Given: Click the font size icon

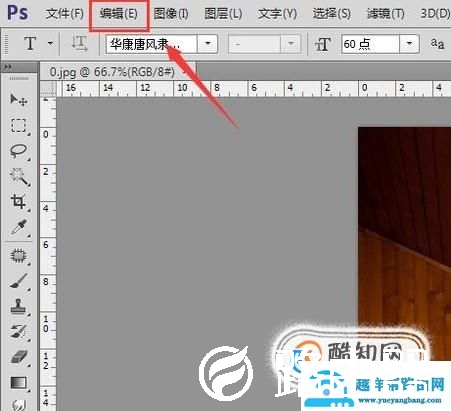Looking at the screenshot, I should (322, 45).
